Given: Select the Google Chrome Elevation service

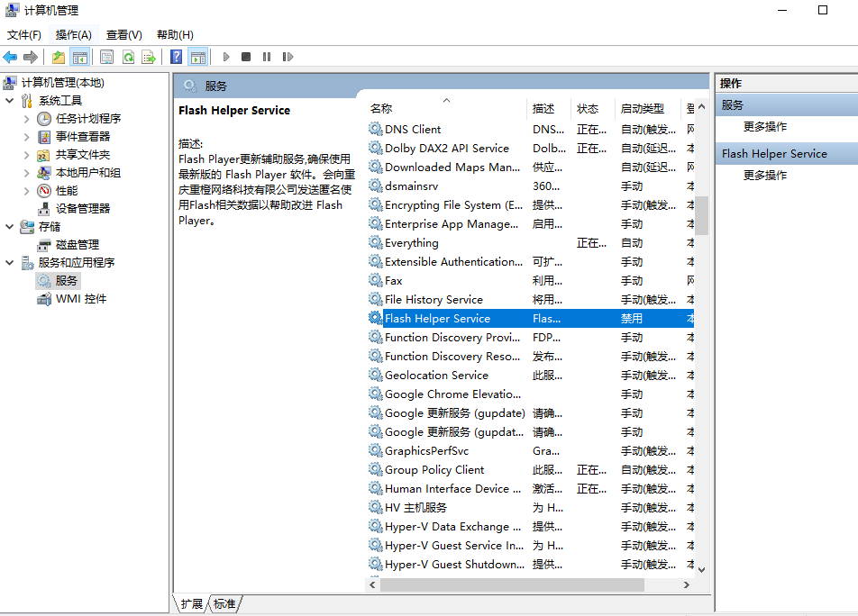Looking at the screenshot, I should [x=530, y=394].
